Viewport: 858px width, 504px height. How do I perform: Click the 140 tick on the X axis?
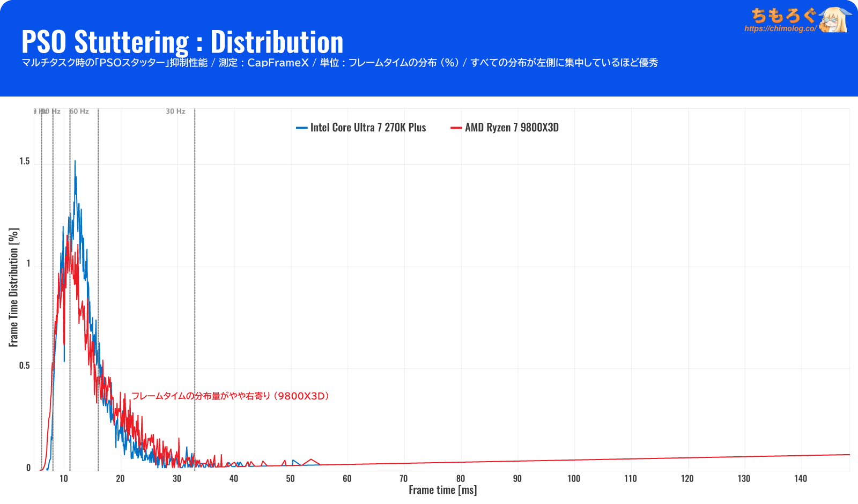point(801,479)
